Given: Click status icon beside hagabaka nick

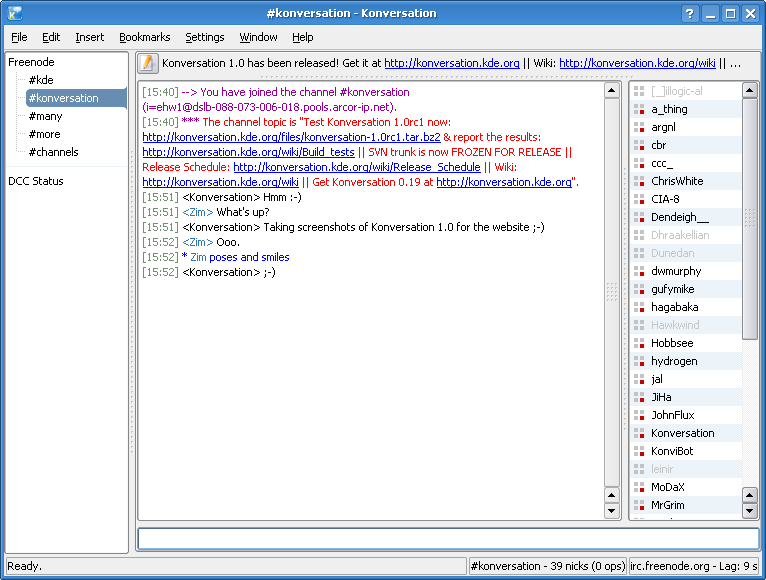Looking at the screenshot, I should click(639, 307).
